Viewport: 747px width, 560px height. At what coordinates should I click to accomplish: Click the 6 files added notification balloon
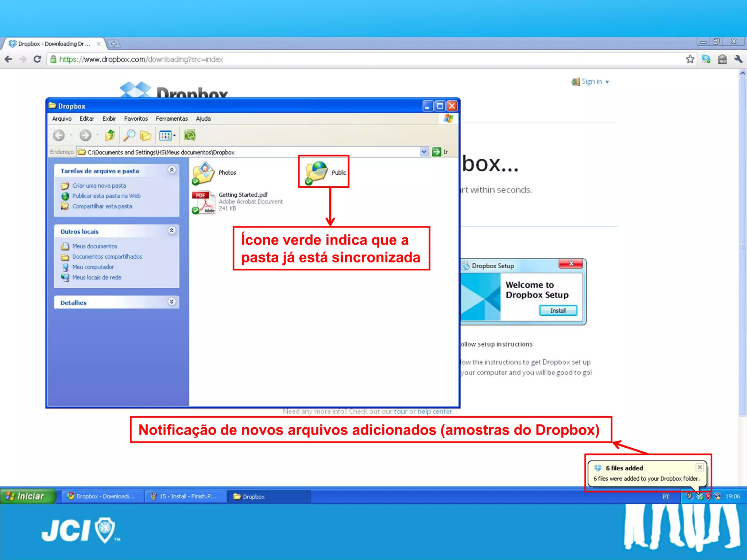(647, 473)
